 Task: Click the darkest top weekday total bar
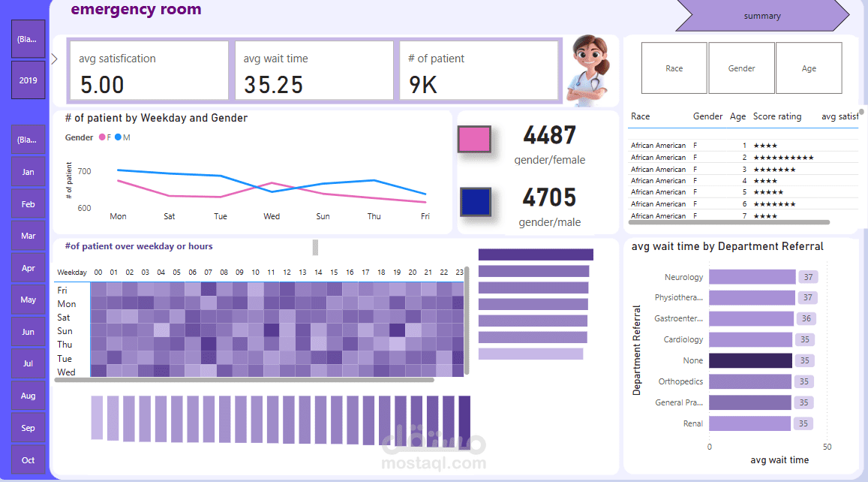click(x=536, y=255)
